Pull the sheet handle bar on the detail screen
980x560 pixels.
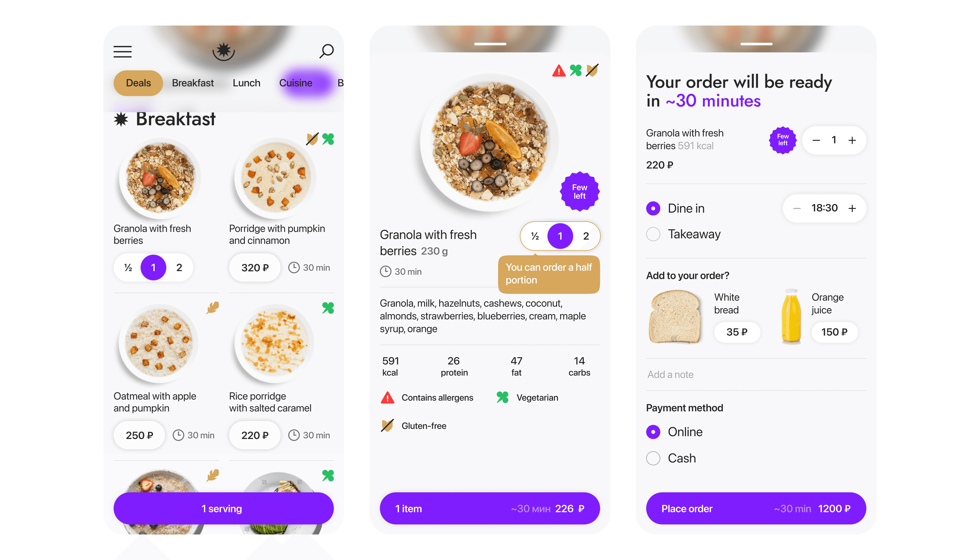pyautogui.click(x=490, y=44)
